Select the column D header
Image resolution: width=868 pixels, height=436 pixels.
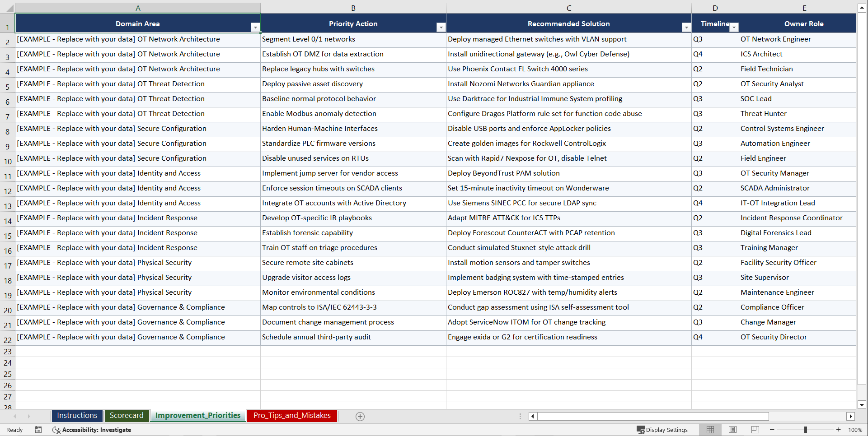[x=715, y=8]
